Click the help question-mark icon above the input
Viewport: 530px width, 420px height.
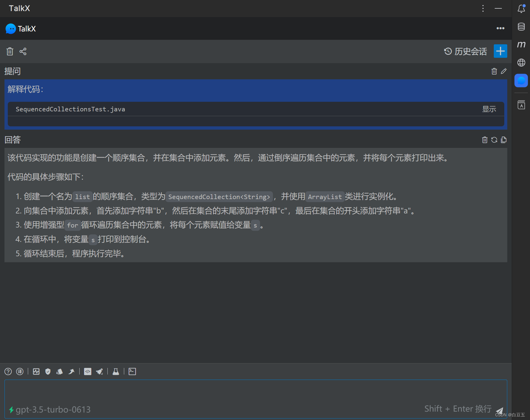pyautogui.click(x=8, y=372)
